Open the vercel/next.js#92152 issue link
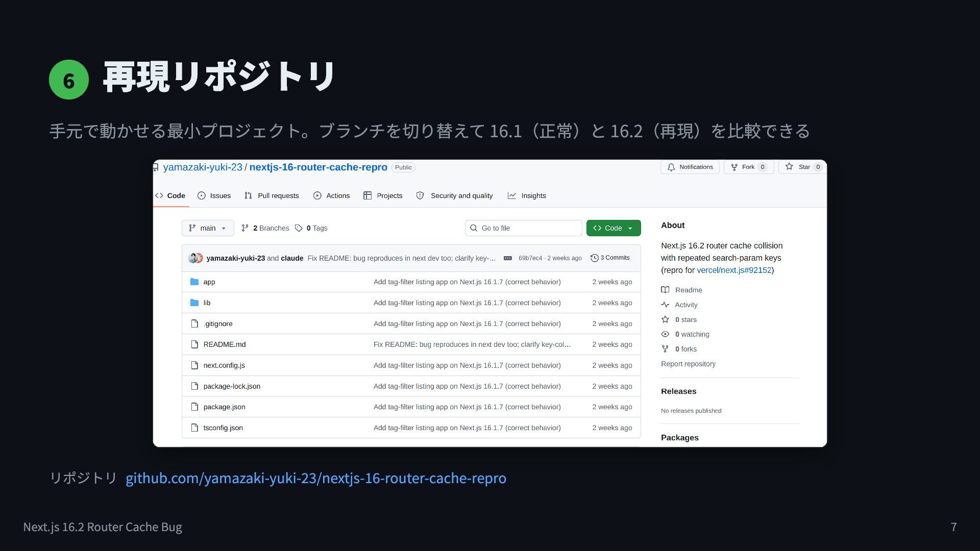 [x=734, y=270]
